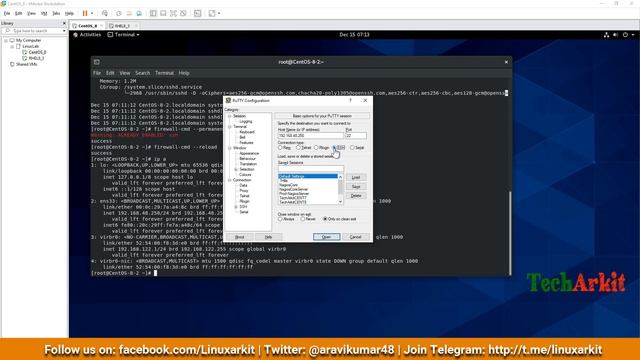640x360 pixels.
Task: Click the terminal window new-tab icon
Action: pos(97,62)
